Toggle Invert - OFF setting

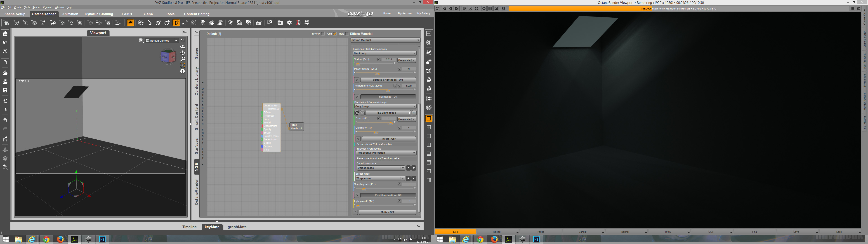(389, 139)
